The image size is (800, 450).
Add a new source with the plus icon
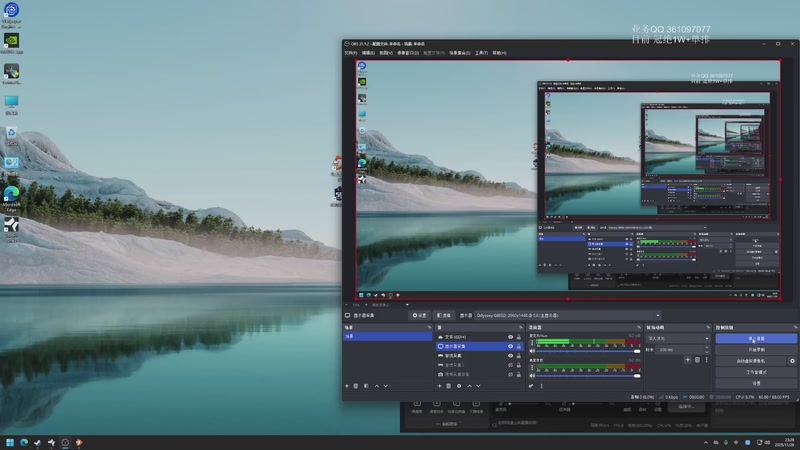[439, 386]
